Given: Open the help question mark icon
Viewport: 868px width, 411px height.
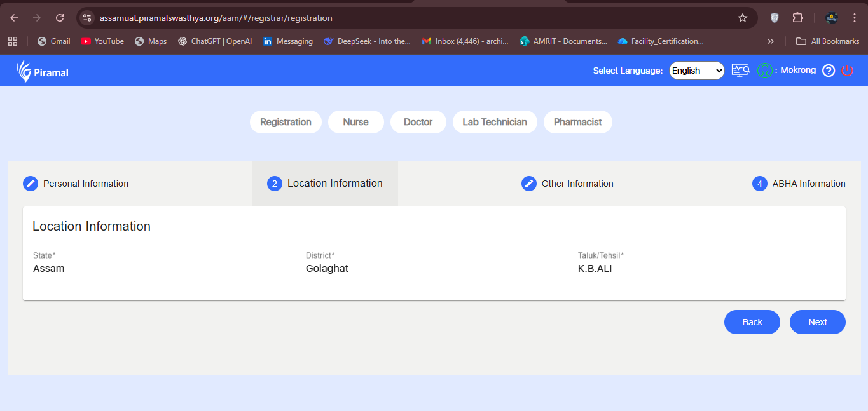Looking at the screenshot, I should click(828, 71).
